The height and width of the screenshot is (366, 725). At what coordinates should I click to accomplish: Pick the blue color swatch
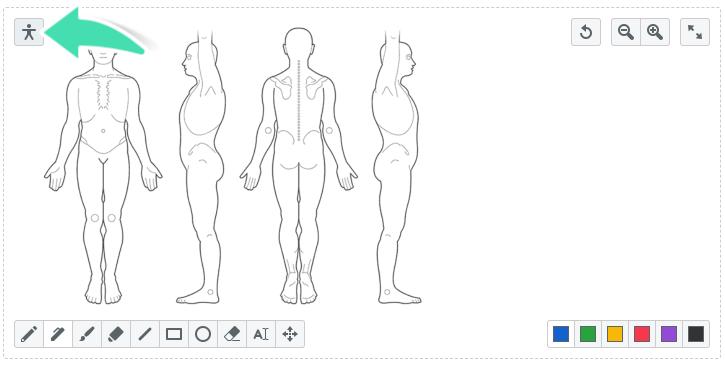(561, 334)
